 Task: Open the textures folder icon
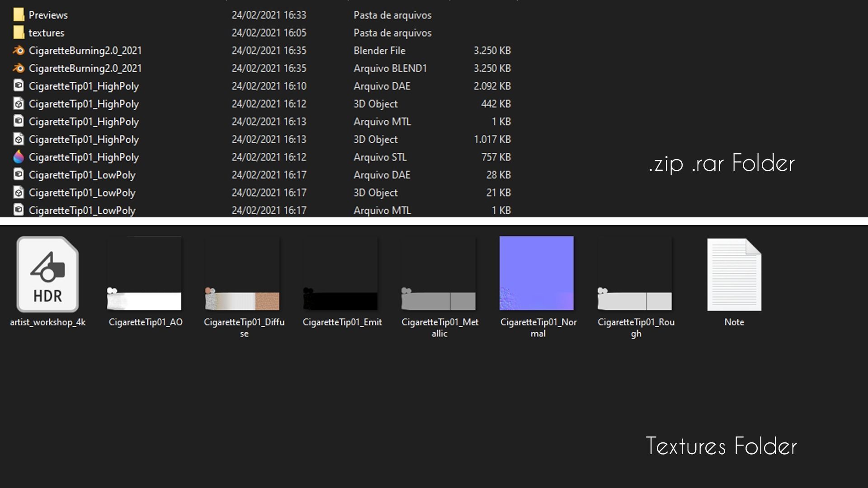point(19,33)
